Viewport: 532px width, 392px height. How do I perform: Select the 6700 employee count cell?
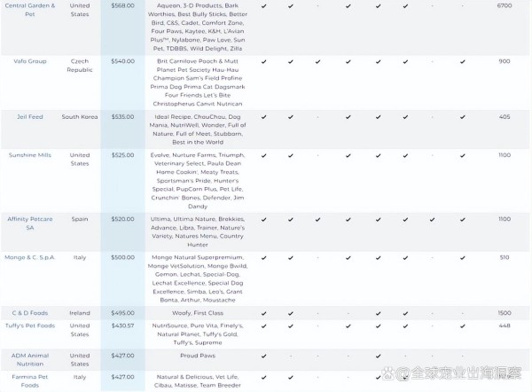(x=505, y=6)
